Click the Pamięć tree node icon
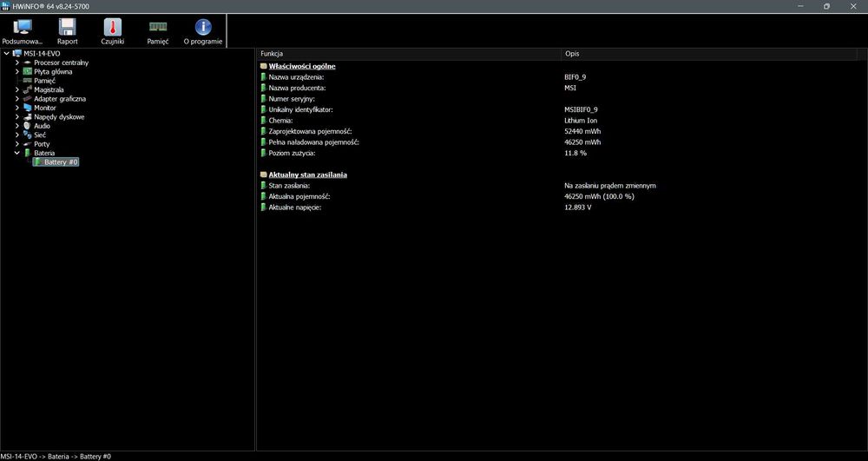Viewport: 868px width, 461px height. [x=28, y=80]
